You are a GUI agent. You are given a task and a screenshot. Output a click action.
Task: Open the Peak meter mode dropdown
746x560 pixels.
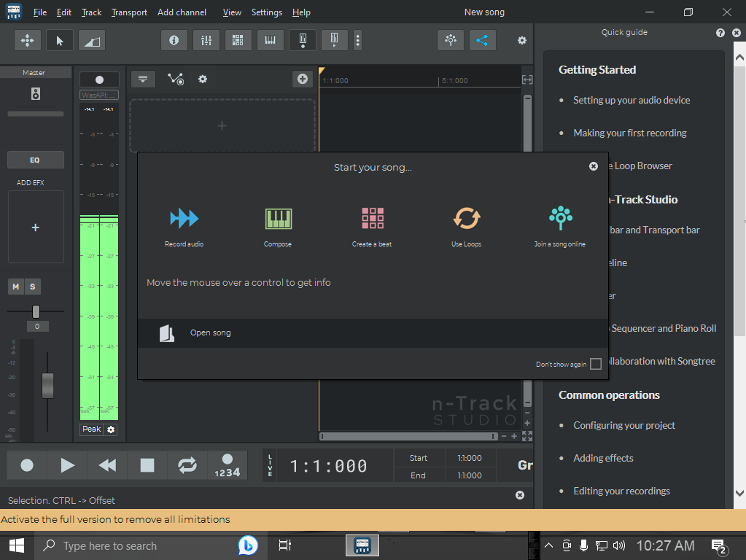point(92,429)
